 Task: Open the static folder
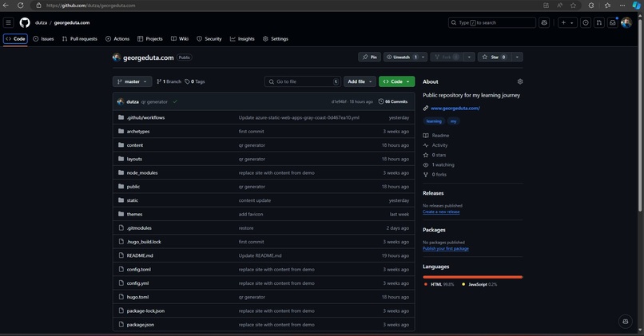pos(133,200)
